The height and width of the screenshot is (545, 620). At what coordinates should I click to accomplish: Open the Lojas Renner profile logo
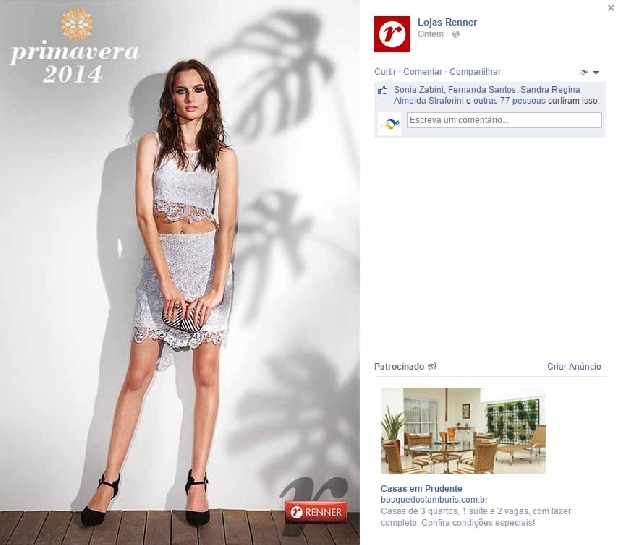[x=391, y=34]
